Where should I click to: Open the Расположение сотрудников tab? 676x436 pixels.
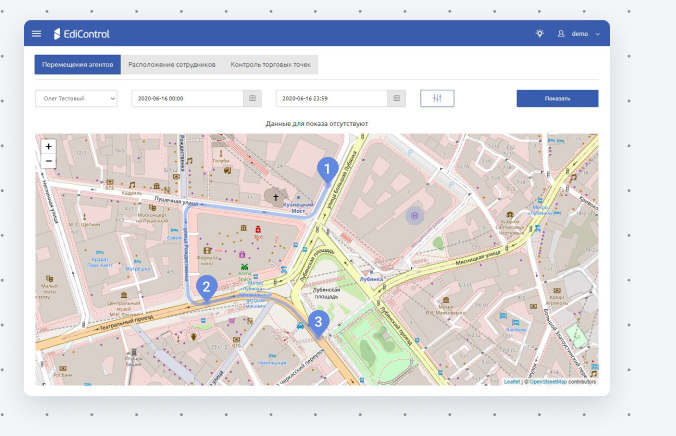pyautogui.click(x=172, y=65)
